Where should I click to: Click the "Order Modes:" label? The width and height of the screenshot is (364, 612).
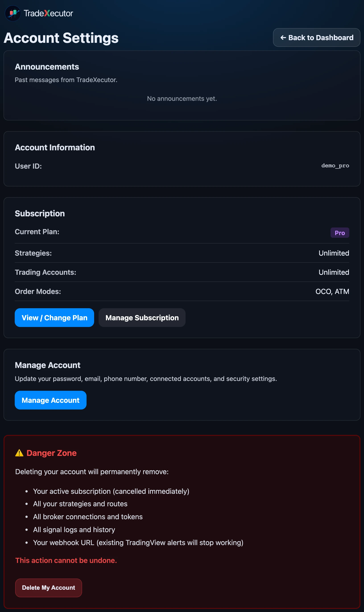[38, 292]
